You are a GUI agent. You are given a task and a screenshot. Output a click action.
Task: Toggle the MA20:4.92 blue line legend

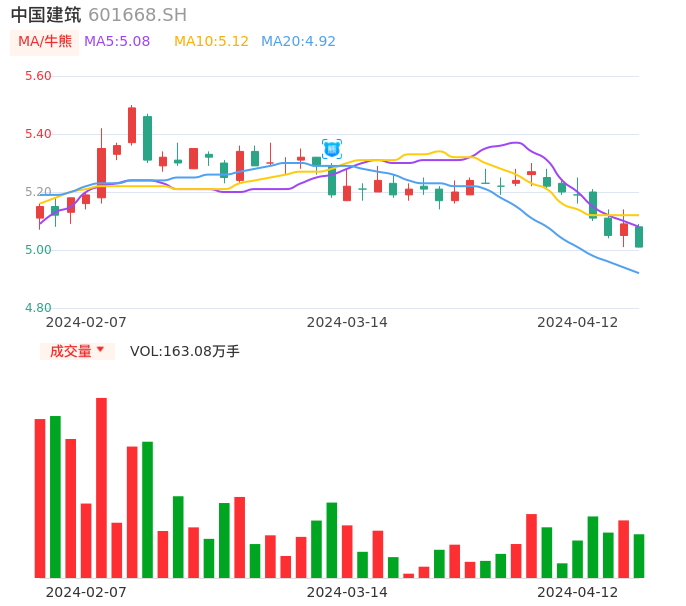pyautogui.click(x=298, y=42)
